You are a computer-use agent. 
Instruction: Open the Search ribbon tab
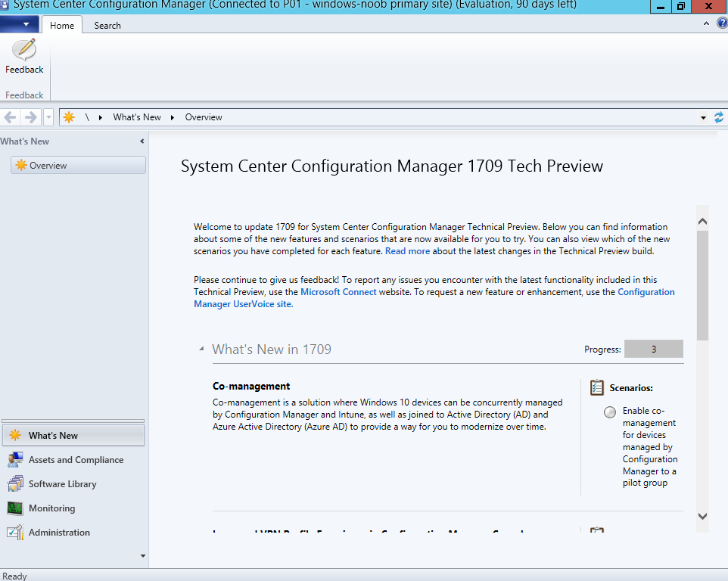[x=107, y=26]
